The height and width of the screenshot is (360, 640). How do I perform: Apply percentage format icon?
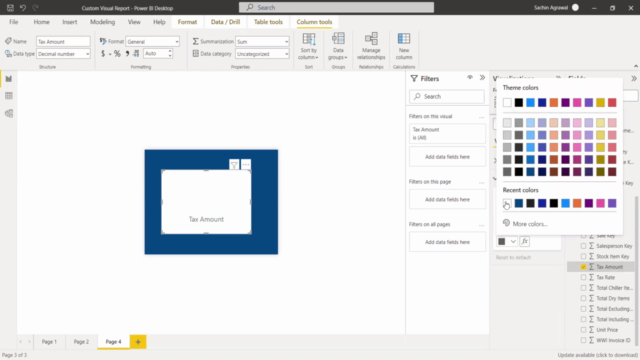pos(117,53)
